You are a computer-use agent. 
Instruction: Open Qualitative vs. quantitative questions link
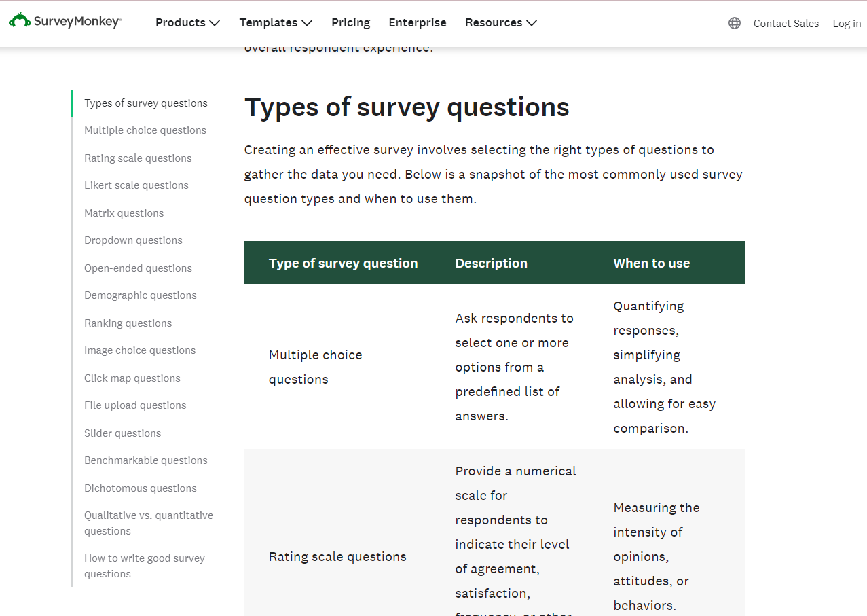(148, 522)
